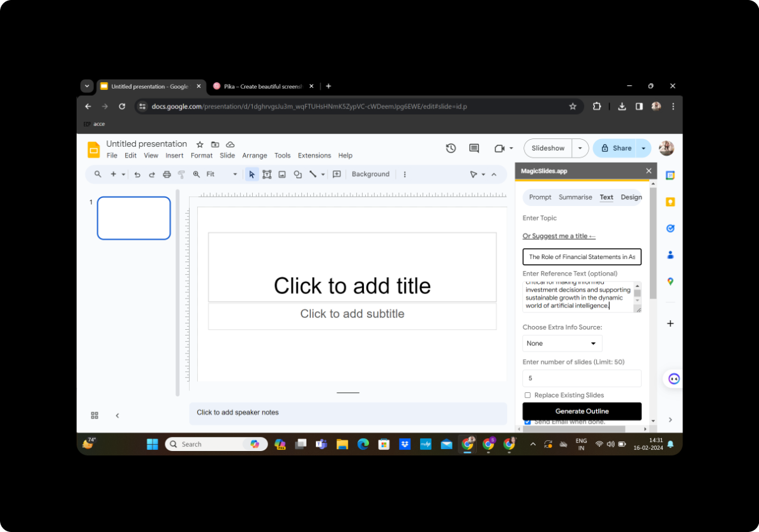The height and width of the screenshot is (532, 759).
Task: Open the Zoom tool
Action: click(197, 174)
